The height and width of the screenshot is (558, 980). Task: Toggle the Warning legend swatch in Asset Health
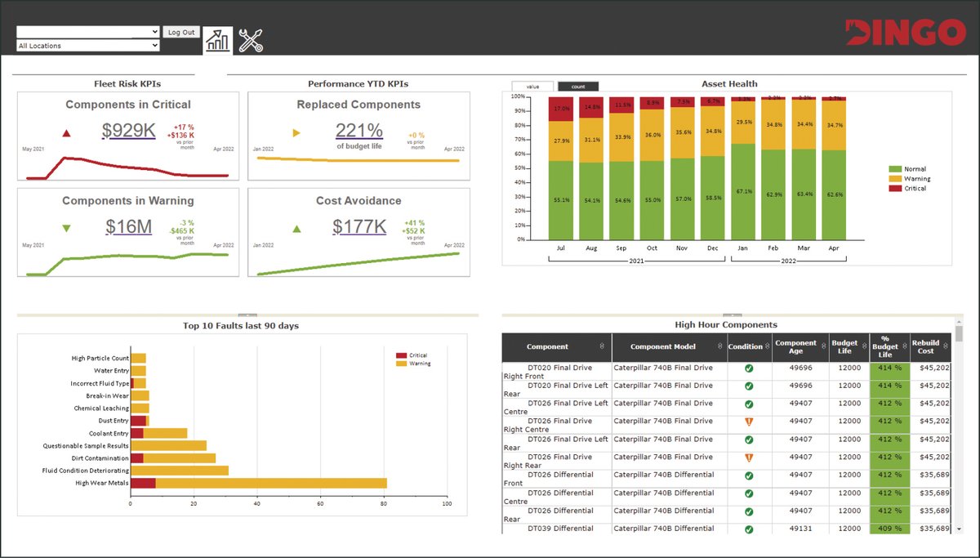coord(894,179)
